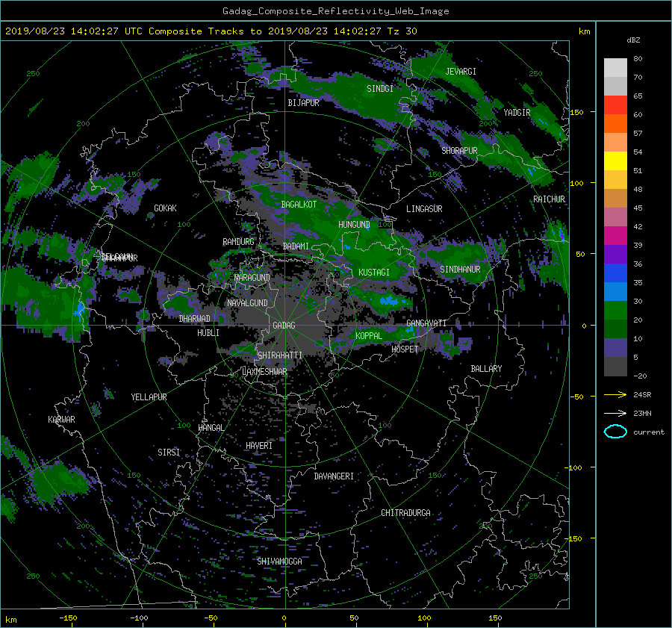Click the RAICHUR city label

tap(549, 199)
